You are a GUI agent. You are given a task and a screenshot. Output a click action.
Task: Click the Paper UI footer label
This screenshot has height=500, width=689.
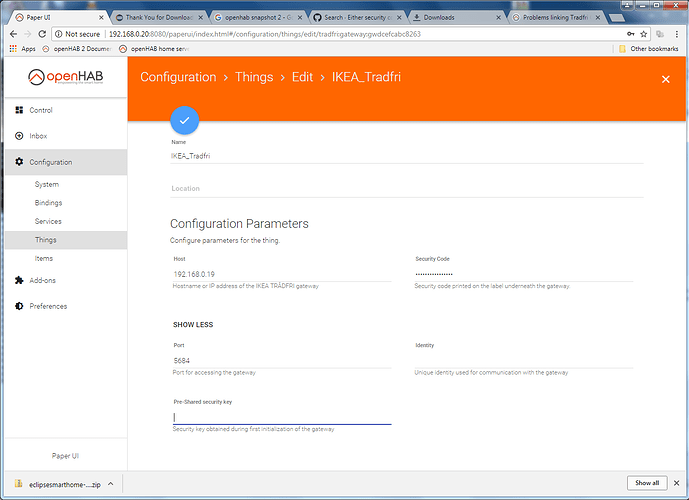(65, 456)
